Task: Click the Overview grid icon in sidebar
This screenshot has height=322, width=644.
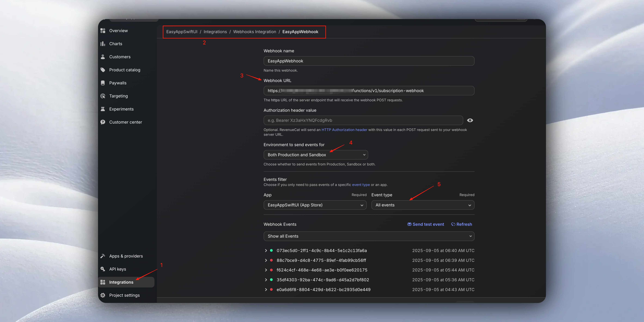Action: (x=103, y=31)
